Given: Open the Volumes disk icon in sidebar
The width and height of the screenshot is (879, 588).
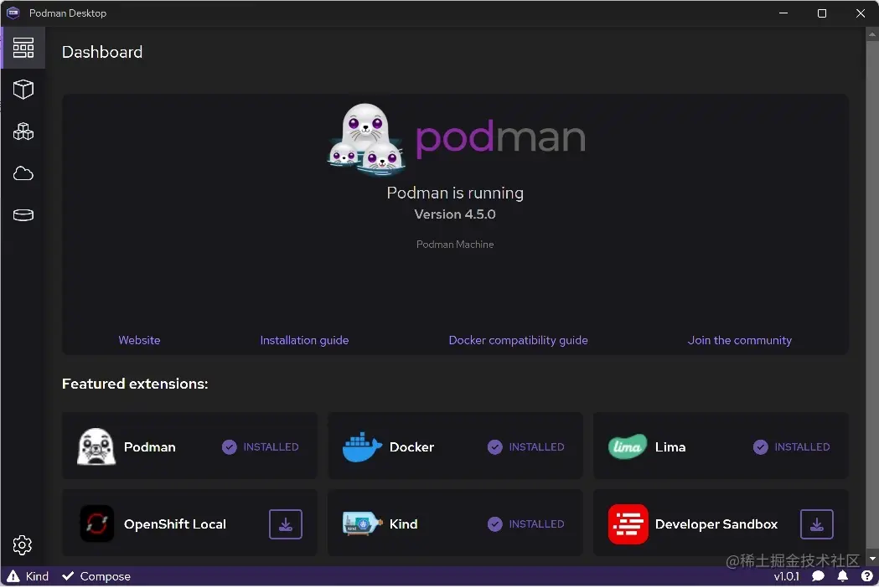Looking at the screenshot, I should [x=23, y=215].
